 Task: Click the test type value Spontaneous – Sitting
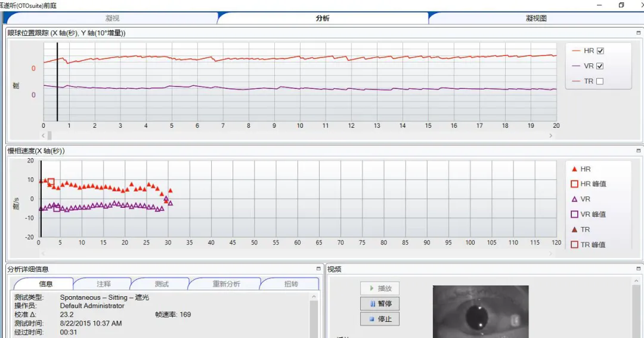tap(104, 297)
